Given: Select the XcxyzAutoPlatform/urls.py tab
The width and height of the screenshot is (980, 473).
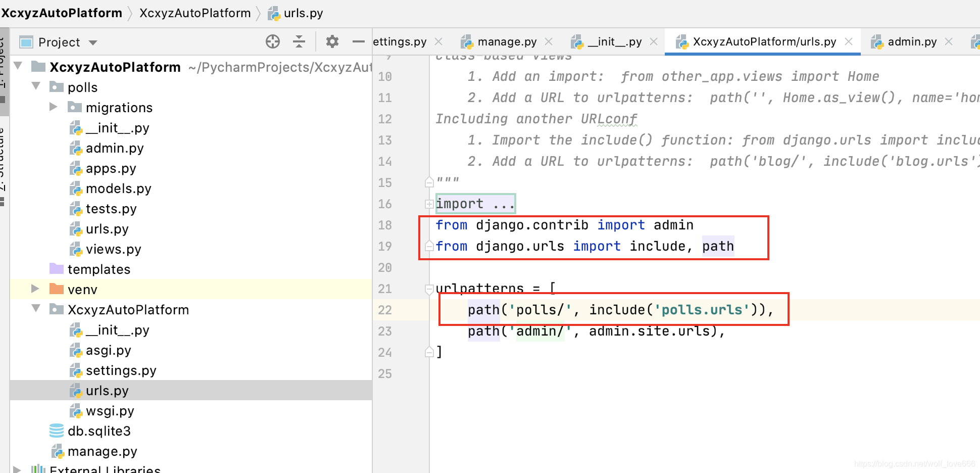Looking at the screenshot, I should tap(764, 41).
